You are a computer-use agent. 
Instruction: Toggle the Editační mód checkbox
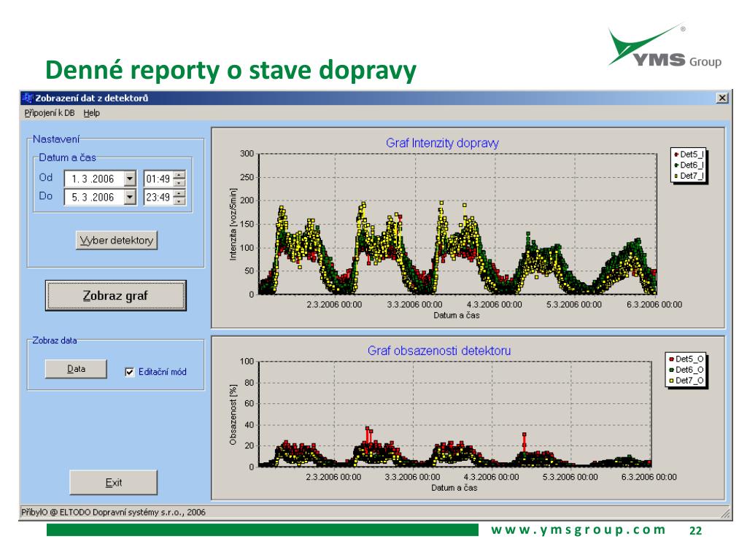pyautogui.click(x=129, y=372)
